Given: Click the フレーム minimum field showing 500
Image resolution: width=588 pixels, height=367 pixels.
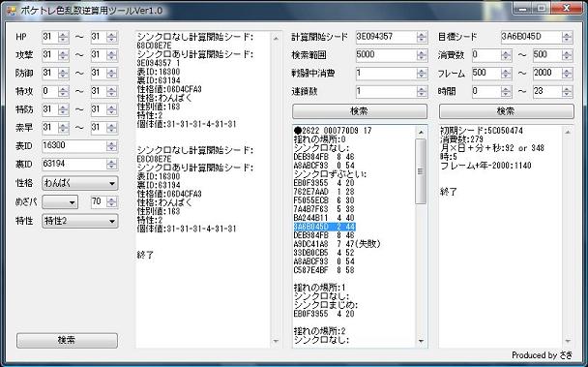Looking at the screenshot, I should (x=492, y=74).
